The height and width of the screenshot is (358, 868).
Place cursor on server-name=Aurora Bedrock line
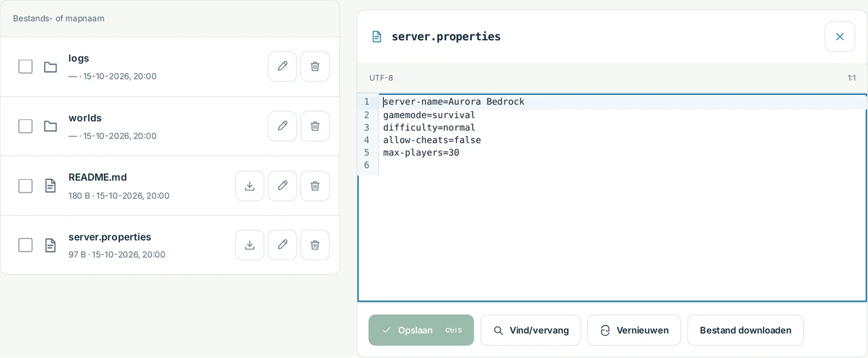(454, 102)
